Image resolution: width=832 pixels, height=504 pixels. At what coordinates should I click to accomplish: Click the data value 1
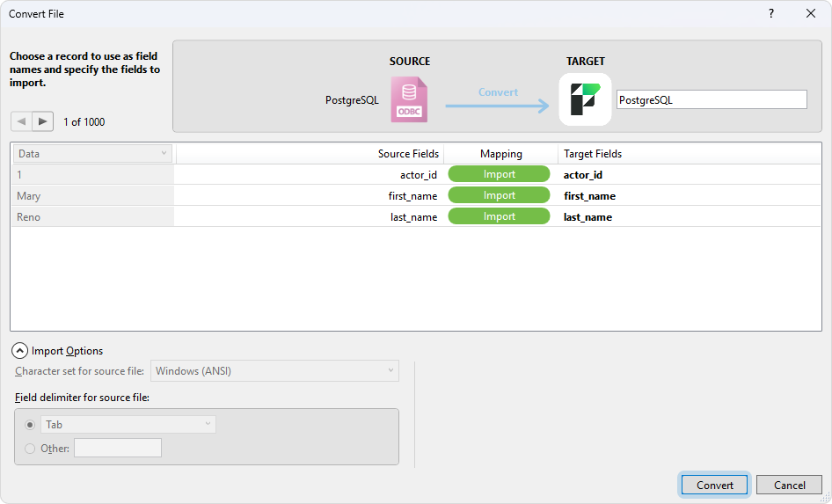[19, 174]
